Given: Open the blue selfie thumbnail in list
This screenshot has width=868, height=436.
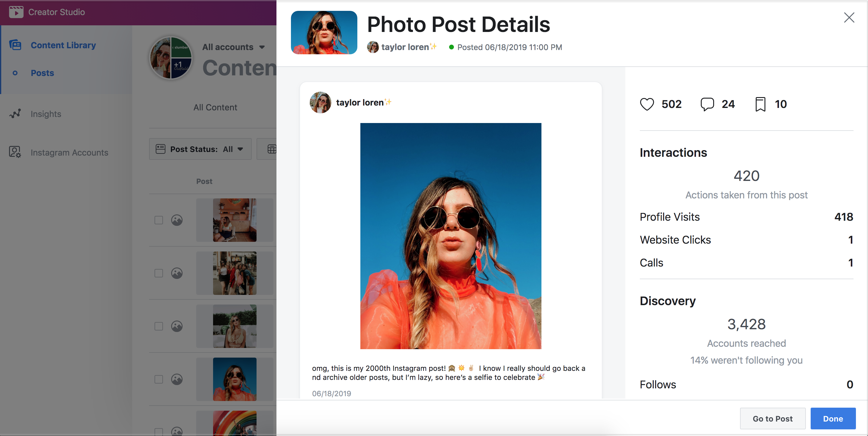Looking at the screenshot, I should (x=235, y=379).
